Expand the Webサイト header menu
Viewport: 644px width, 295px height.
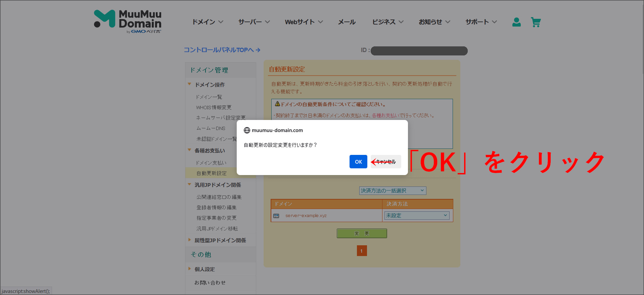pos(304,22)
